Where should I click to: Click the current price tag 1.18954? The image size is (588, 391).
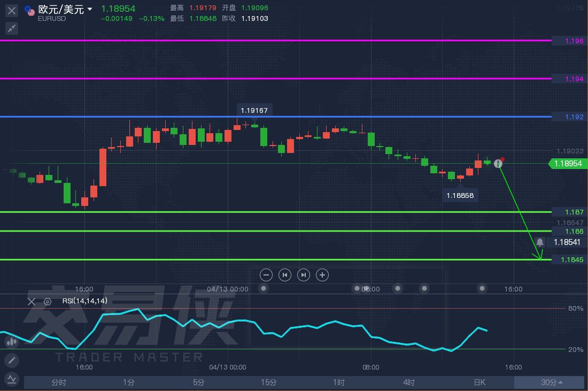(567, 164)
